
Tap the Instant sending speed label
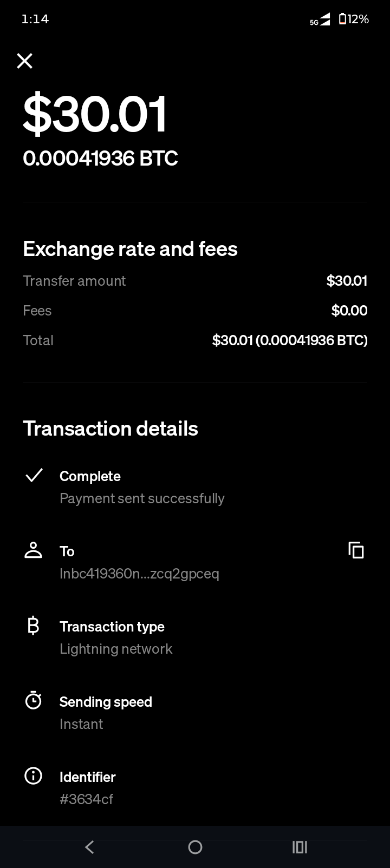click(81, 724)
